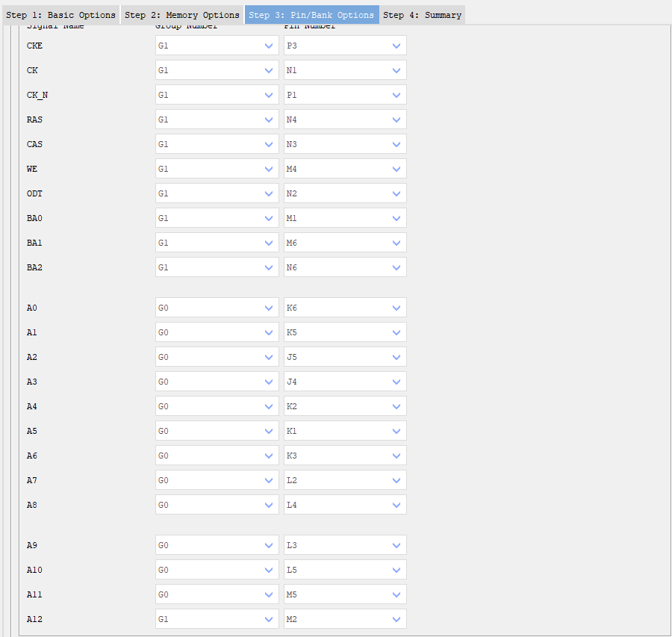Open A6 group number dropdown
672x637 pixels.
click(217, 456)
